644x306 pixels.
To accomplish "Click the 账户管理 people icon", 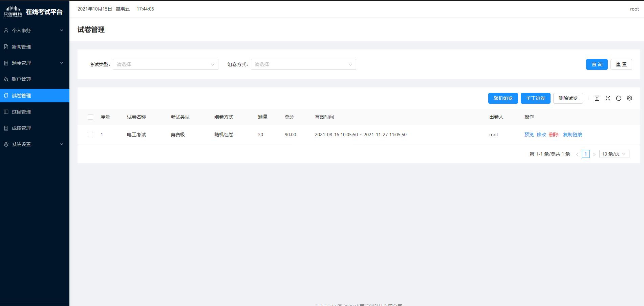I will coord(6,79).
